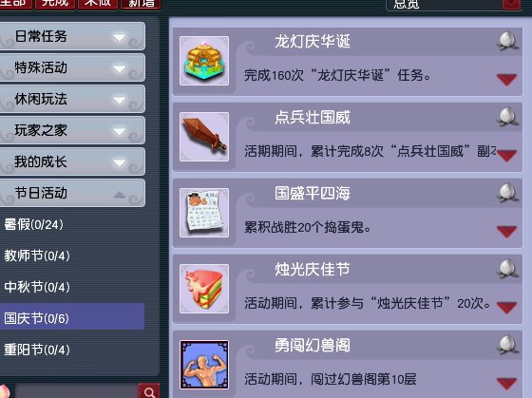Screen dimensions: 532x398
Task: Select 暑假(0/24) in the holiday list
Action: pos(33,224)
